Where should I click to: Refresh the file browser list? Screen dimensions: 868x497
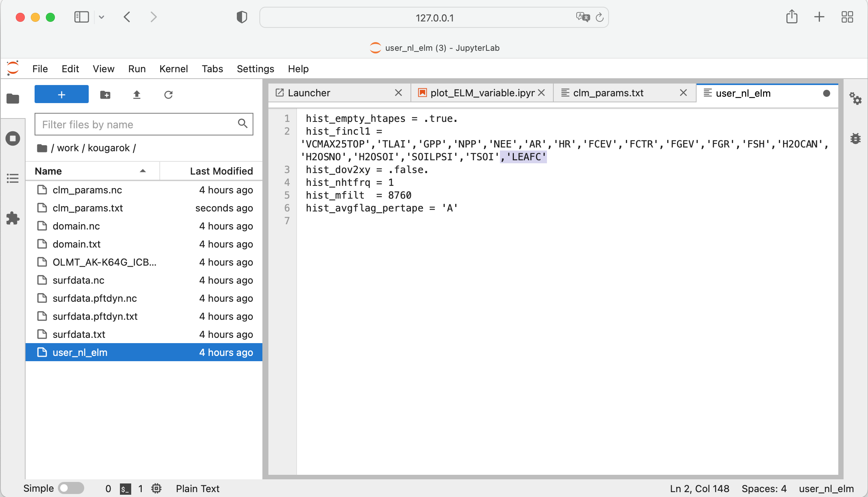coord(168,95)
